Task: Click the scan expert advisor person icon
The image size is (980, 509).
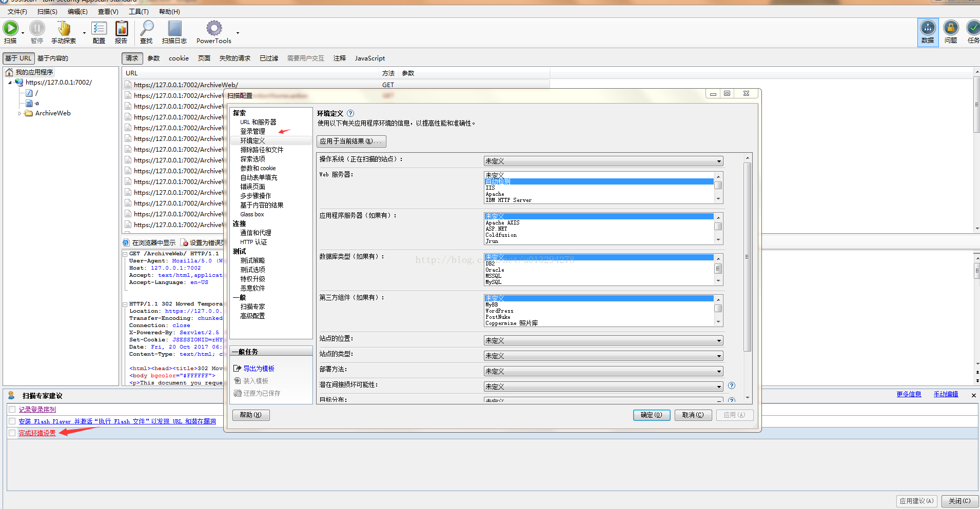Action: [11, 395]
